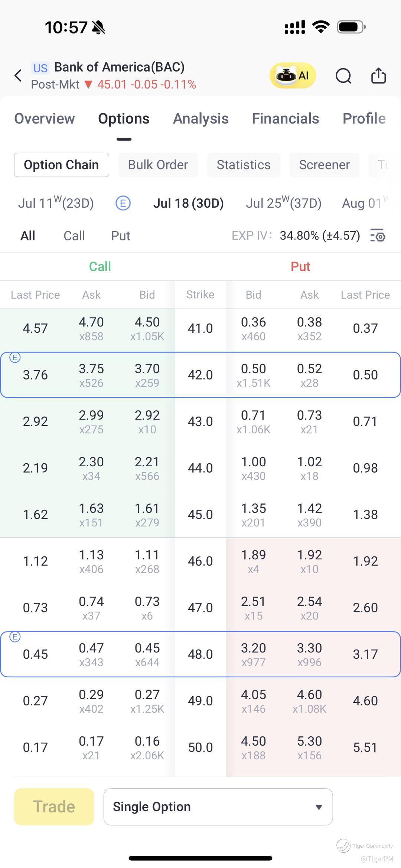The height and width of the screenshot is (868, 401).
Task: Tap strike price 49.0
Action: coord(200,701)
